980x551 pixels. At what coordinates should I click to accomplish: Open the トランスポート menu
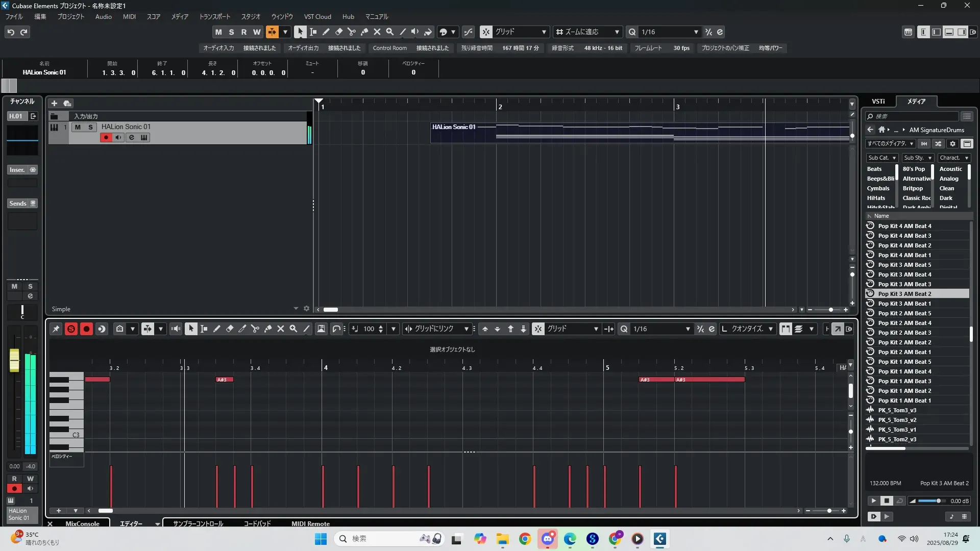(214, 17)
